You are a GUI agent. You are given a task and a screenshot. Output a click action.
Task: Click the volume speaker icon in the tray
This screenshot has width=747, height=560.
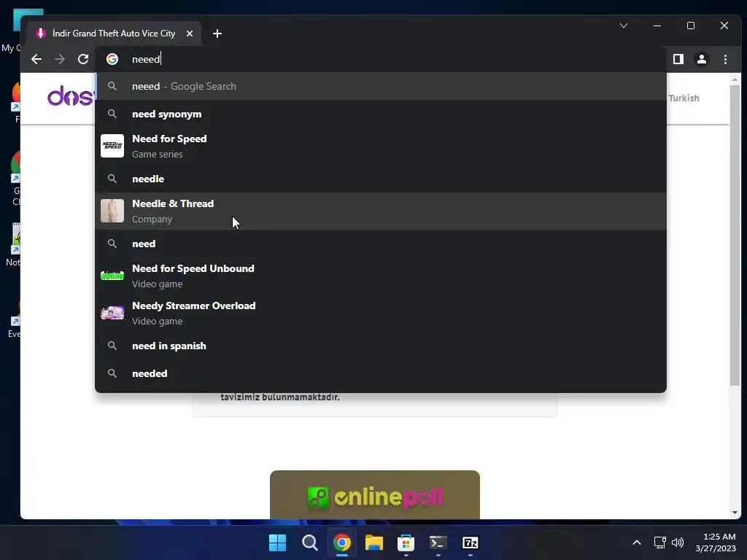(x=678, y=542)
